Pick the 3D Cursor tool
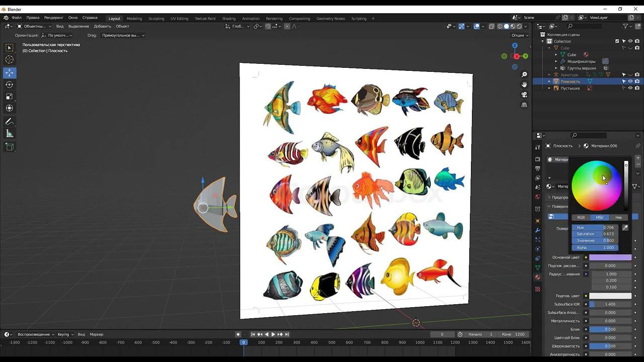 (9, 60)
